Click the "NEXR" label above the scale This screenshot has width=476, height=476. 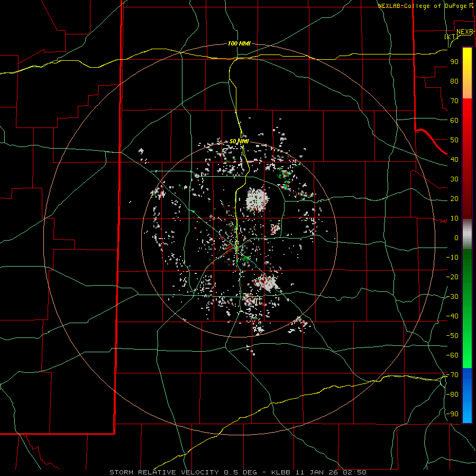465,32
